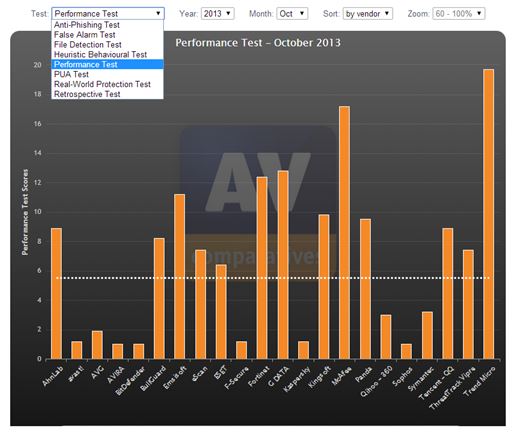Click the BitDefender vendor label

(130, 381)
